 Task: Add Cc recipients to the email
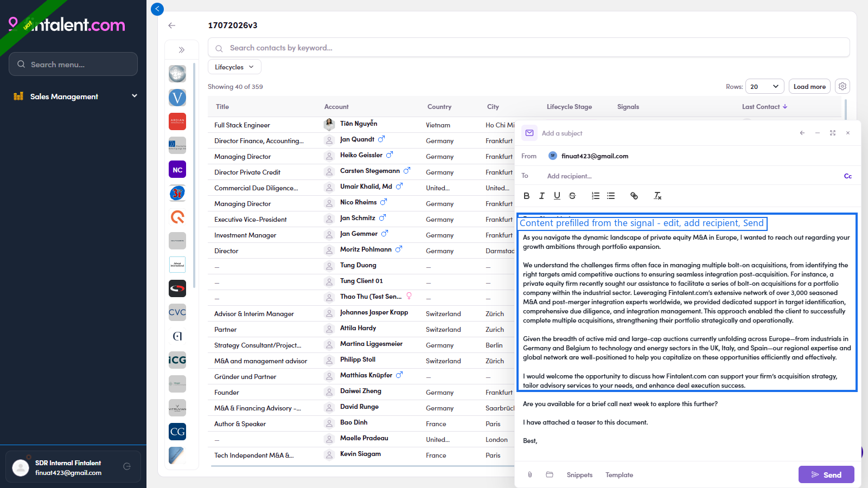(x=848, y=176)
